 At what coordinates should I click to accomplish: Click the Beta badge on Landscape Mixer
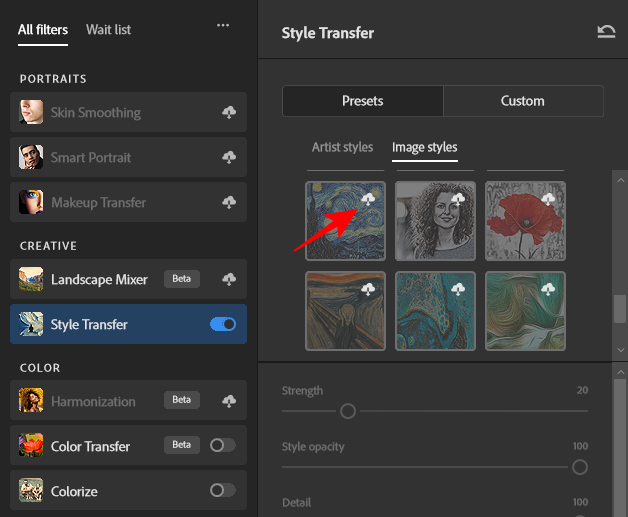(x=181, y=279)
